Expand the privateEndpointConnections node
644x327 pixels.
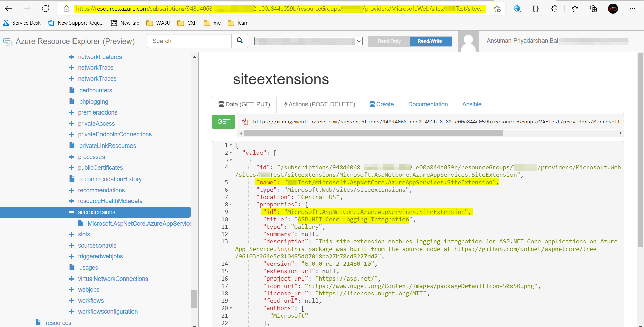click(x=71, y=134)
